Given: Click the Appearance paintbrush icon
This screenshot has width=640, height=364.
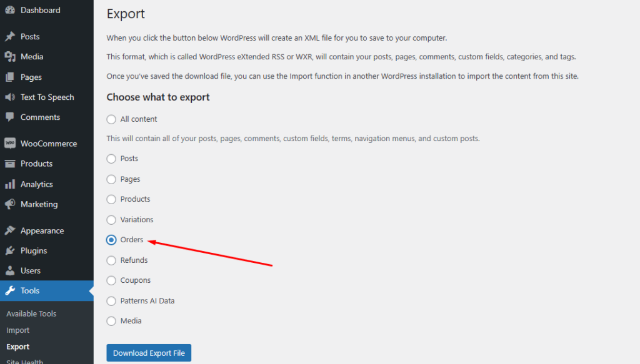Looking at the screenshot, I should click(x=10, y=231).
